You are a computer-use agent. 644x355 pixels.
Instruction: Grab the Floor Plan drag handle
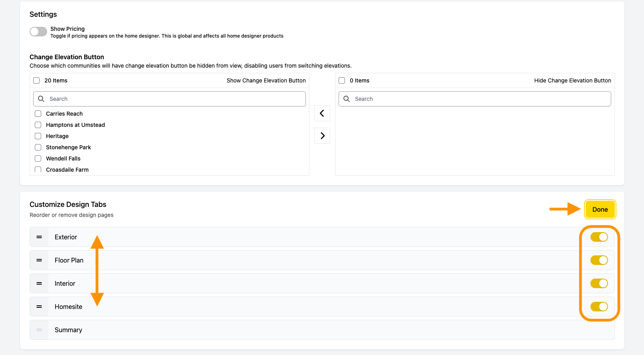39,260
